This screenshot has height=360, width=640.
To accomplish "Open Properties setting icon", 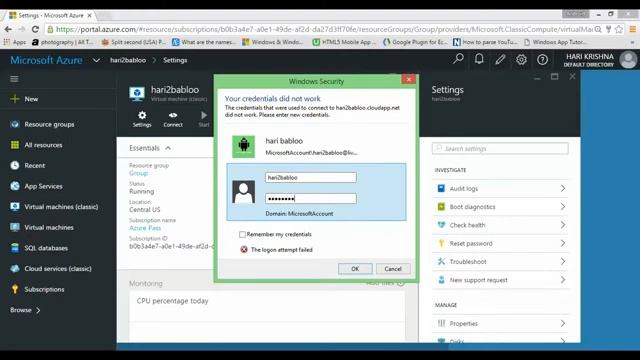I will 441,323.
